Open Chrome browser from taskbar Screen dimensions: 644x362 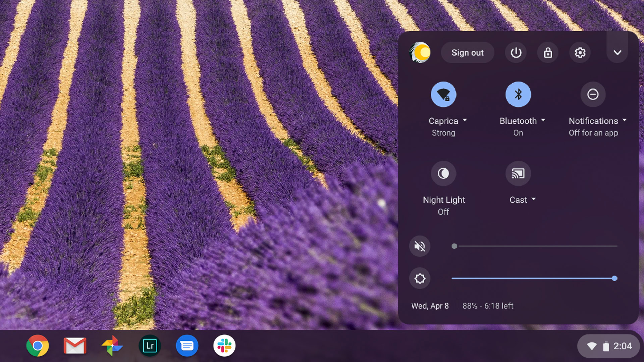37,346
